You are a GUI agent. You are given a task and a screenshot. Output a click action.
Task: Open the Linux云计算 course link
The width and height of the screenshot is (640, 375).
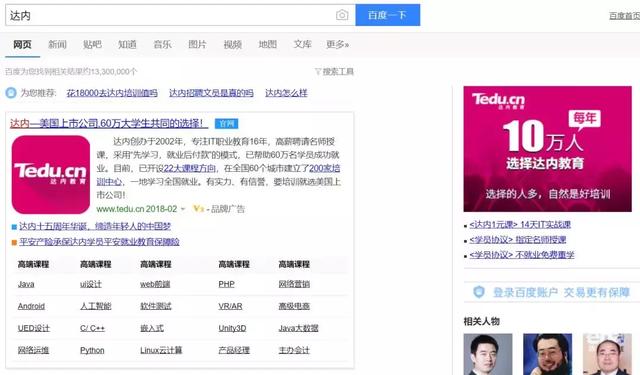pos(161,350)
